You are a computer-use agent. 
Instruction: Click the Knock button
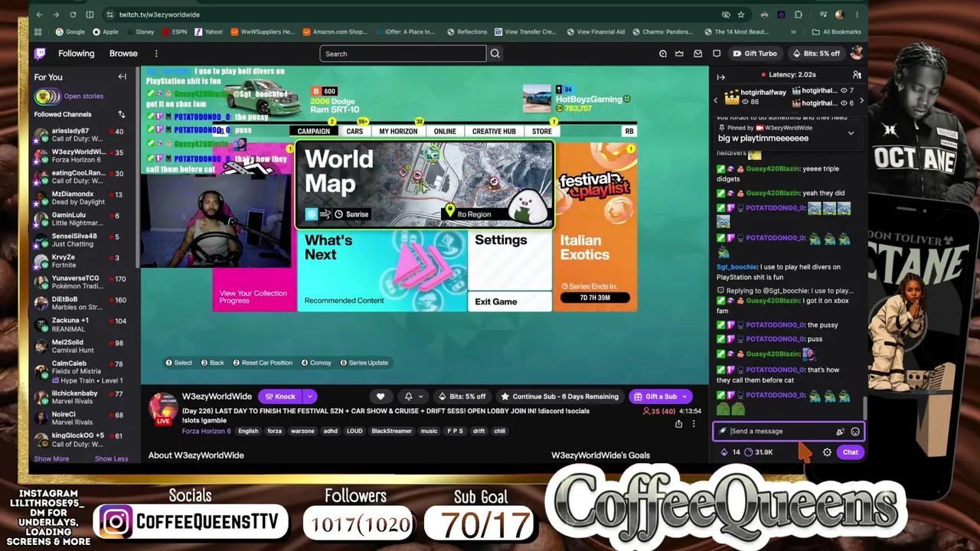tap(280, 396)
